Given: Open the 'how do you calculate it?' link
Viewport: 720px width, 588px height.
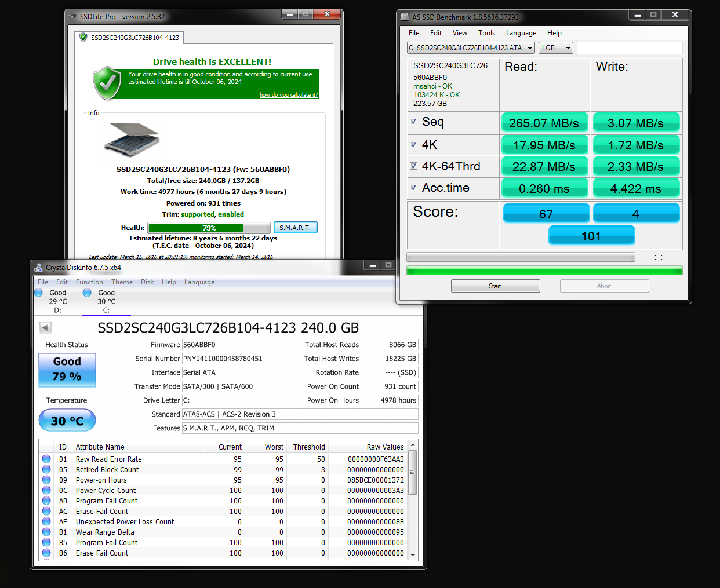Looking at the screenshot, I should coord(289,95).
